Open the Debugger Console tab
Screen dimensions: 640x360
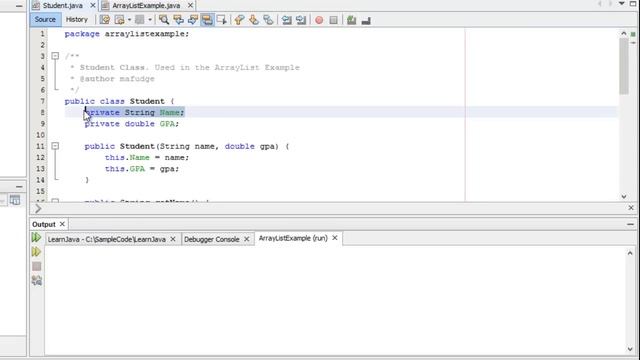pyautogui.click(x=211, y=239)
